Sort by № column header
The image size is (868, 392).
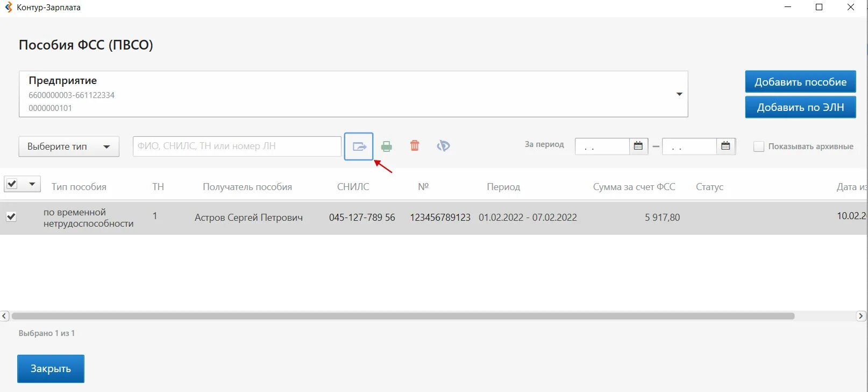coord(423,186)
